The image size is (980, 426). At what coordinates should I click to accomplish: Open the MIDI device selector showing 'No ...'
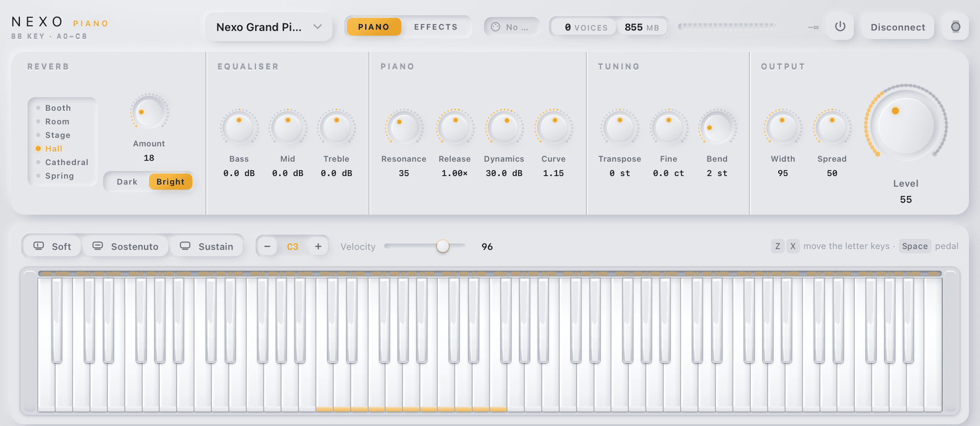pos(512,27)
